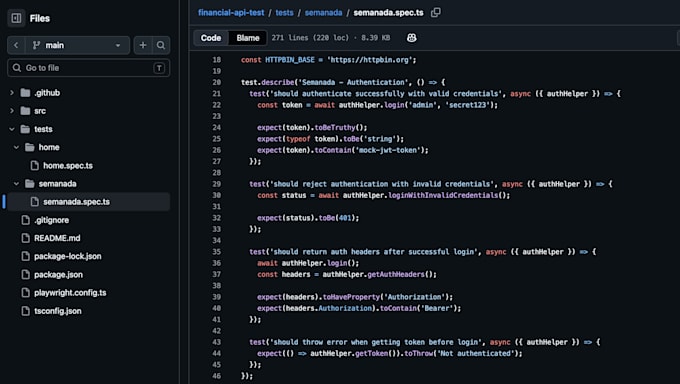Viewport: 680px width, 384px height.
Task: Click line number 29
Action: (x=217, y=184)
